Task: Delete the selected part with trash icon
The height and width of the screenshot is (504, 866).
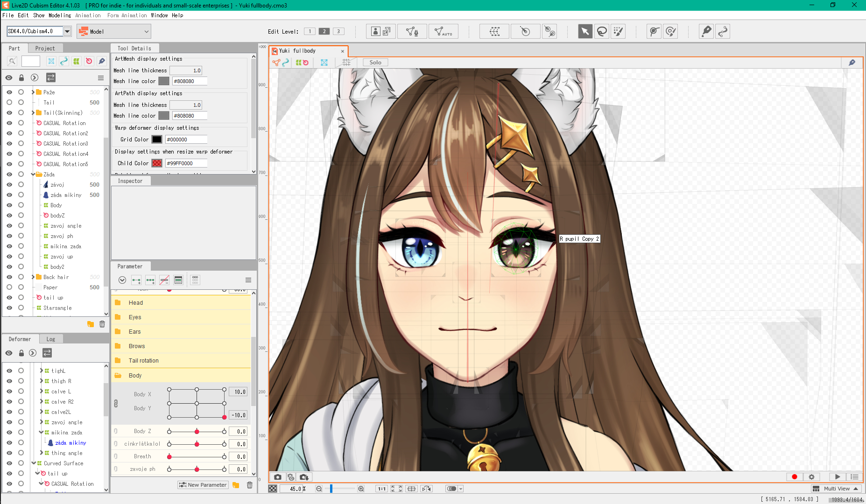Action: coord(102,324)
